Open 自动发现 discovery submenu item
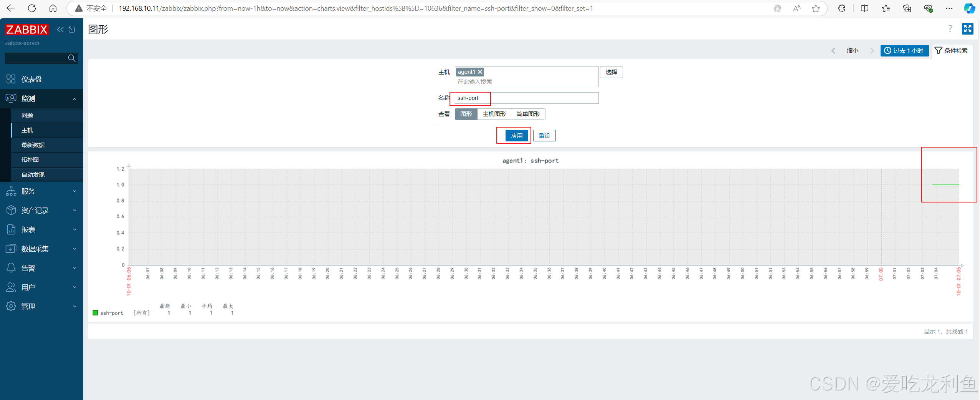The image size is (980, 400). click(x=47, y=174)
